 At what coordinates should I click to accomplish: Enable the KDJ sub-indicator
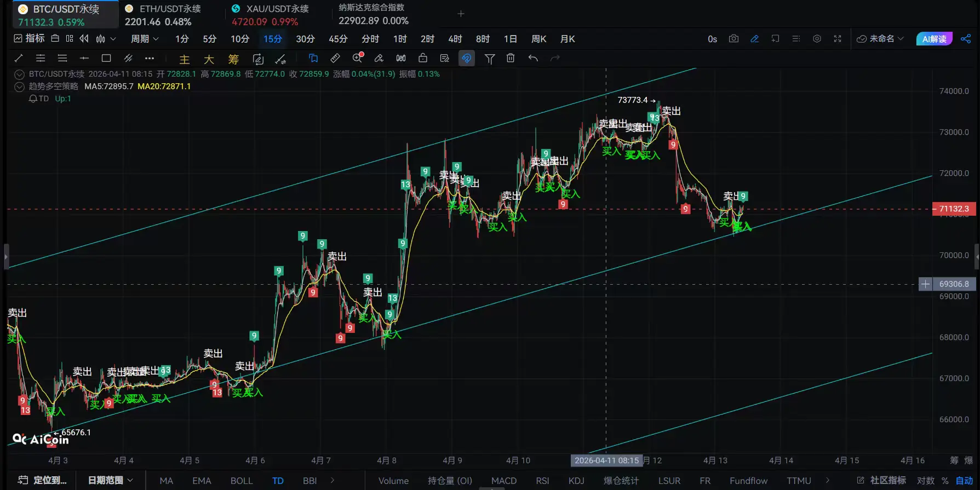tap(576, 481)
